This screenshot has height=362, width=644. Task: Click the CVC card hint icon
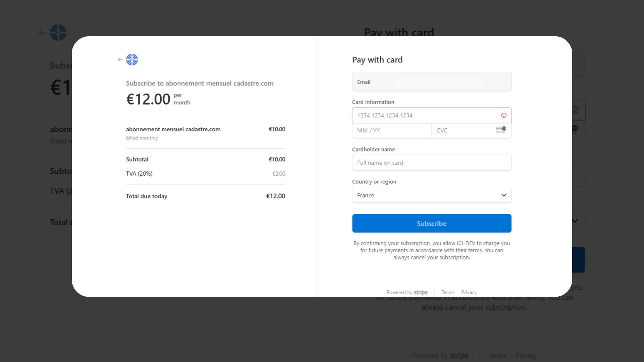tap(501, 130)
